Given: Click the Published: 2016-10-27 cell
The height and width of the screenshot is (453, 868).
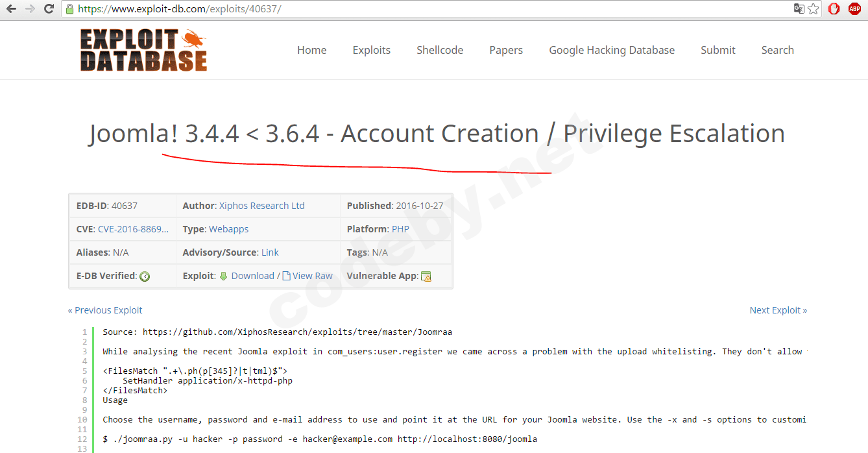Looking at the screenshot, I should tap(396, 206).
